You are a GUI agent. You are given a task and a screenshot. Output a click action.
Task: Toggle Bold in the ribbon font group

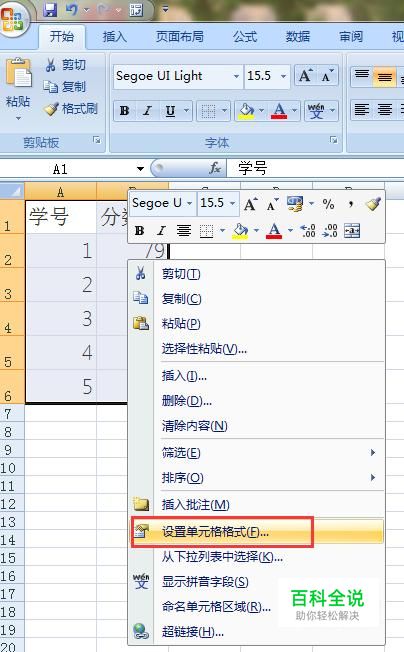tap(124, 111)
